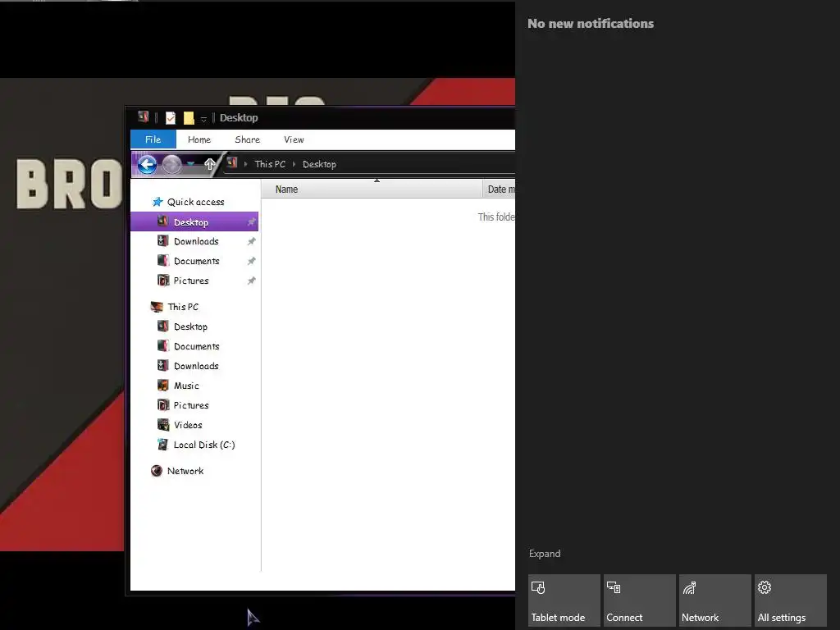This screenshot has height=630, width=840.
Task: Click pin icon next to Quick access Downloads
Action: (251, 241)
